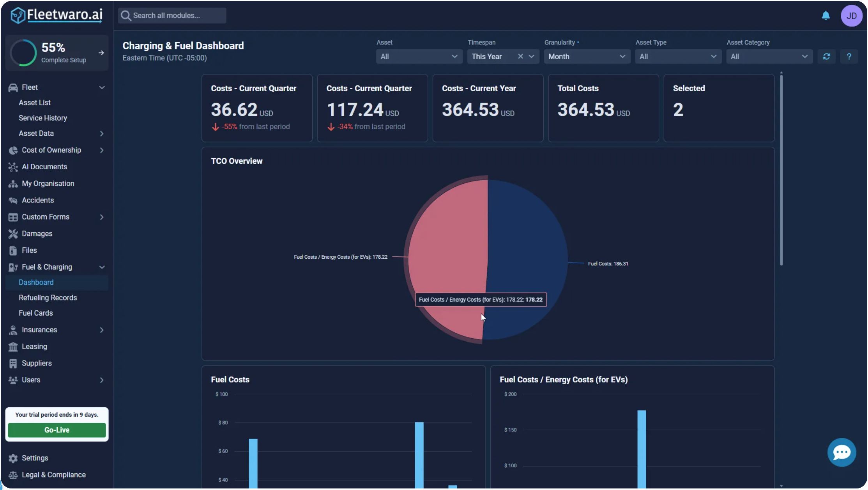Click the 55% Complete Setup progress card
This screenshot has height=490, width=868.
pyautogui.click(x=57, y=53)
